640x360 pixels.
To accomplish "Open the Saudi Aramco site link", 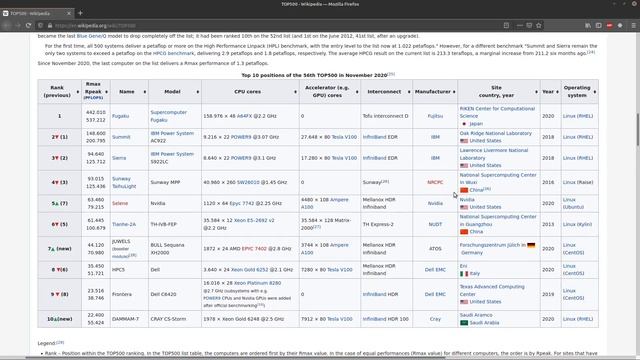I will tap(476, 315).
